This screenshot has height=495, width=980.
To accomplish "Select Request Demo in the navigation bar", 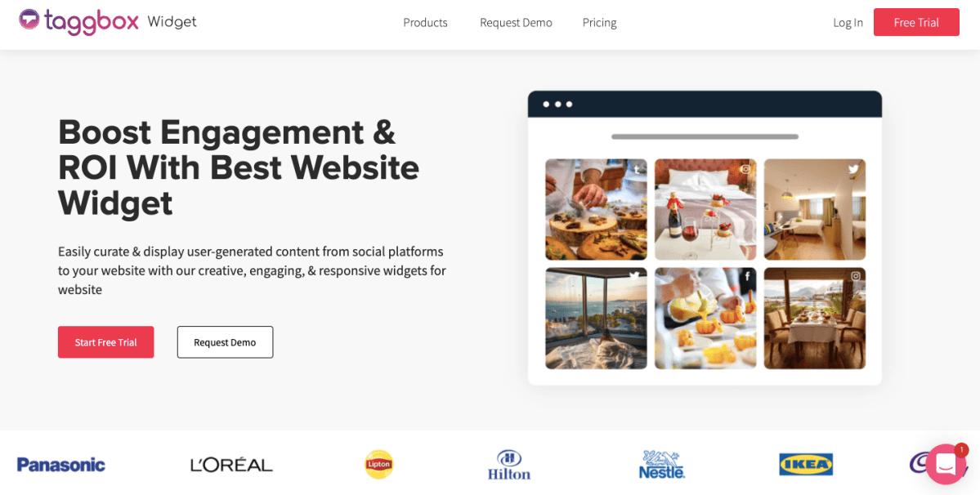I will point(517,23).
